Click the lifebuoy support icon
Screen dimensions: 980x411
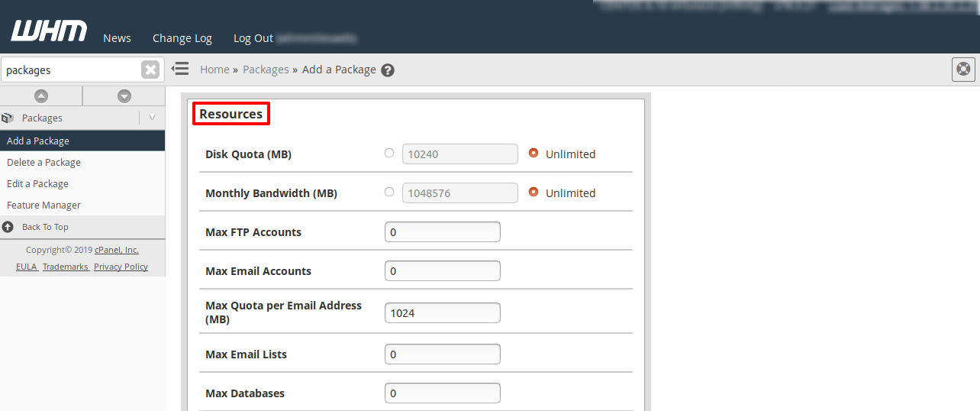tap(964, 69)
